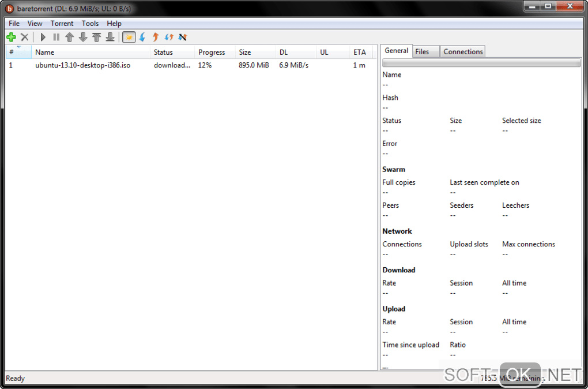Switch to the Connections tab
Viewport: 588px width, 389px height.
(463, 52)
